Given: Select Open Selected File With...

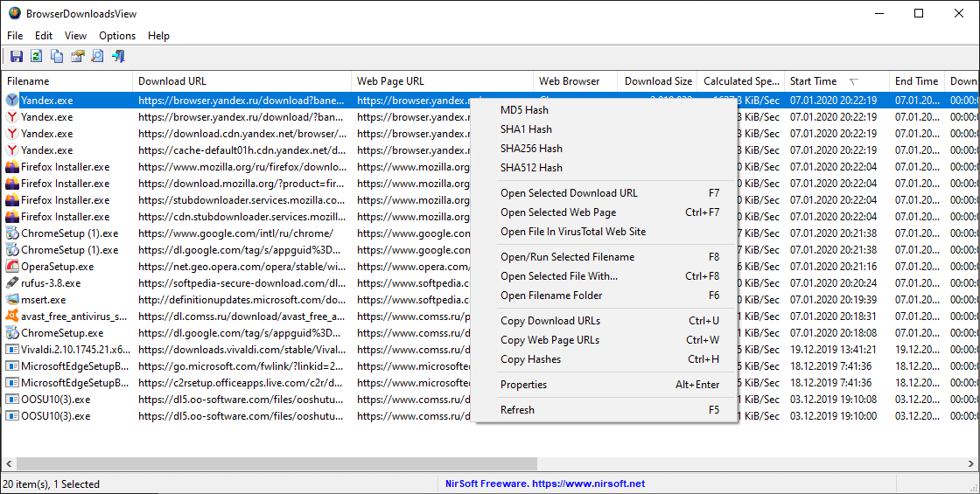Looking at the screenshot, I should [605, 276].
